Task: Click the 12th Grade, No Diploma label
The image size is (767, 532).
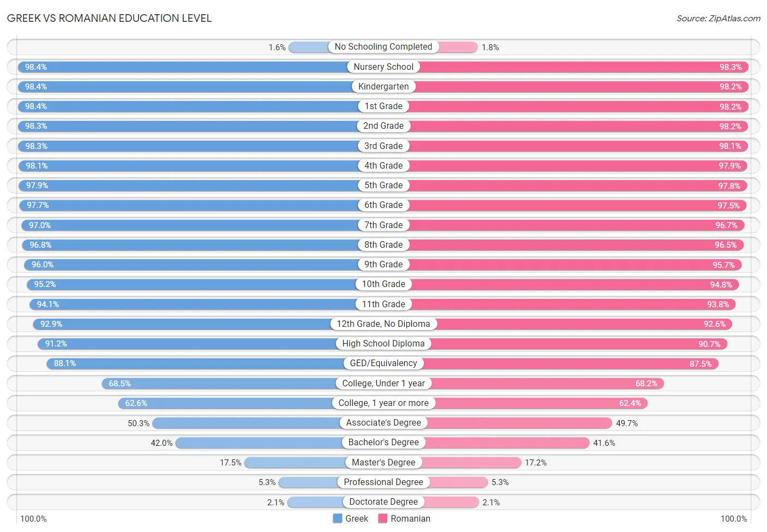Action: (x=383, y=324)
